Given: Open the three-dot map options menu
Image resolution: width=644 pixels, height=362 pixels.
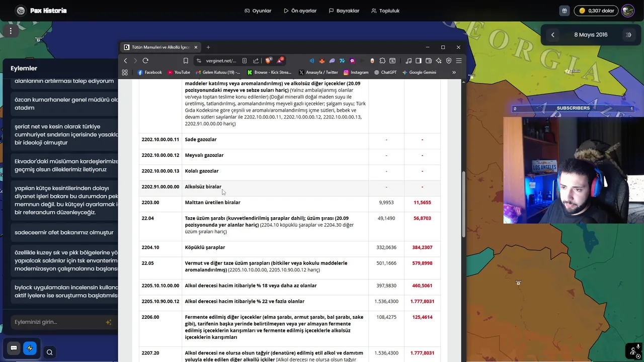Looking at the screenshot, I should (x=11, y=31).
